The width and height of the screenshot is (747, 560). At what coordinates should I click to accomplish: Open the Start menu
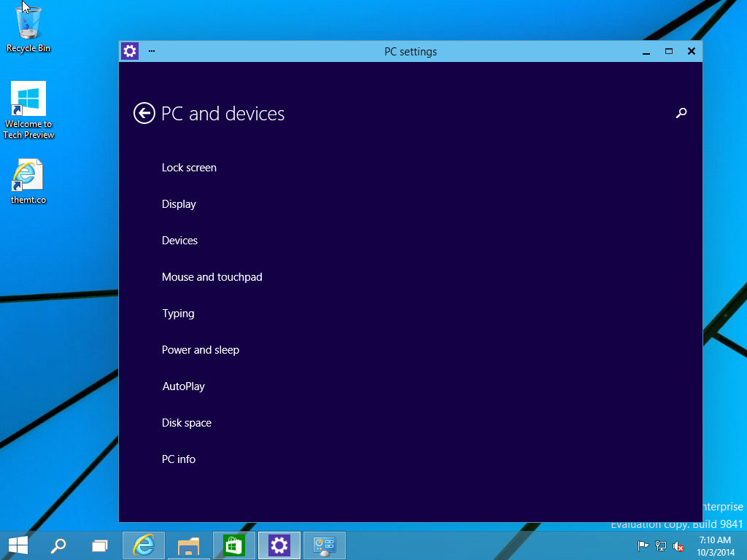[18, 545]
